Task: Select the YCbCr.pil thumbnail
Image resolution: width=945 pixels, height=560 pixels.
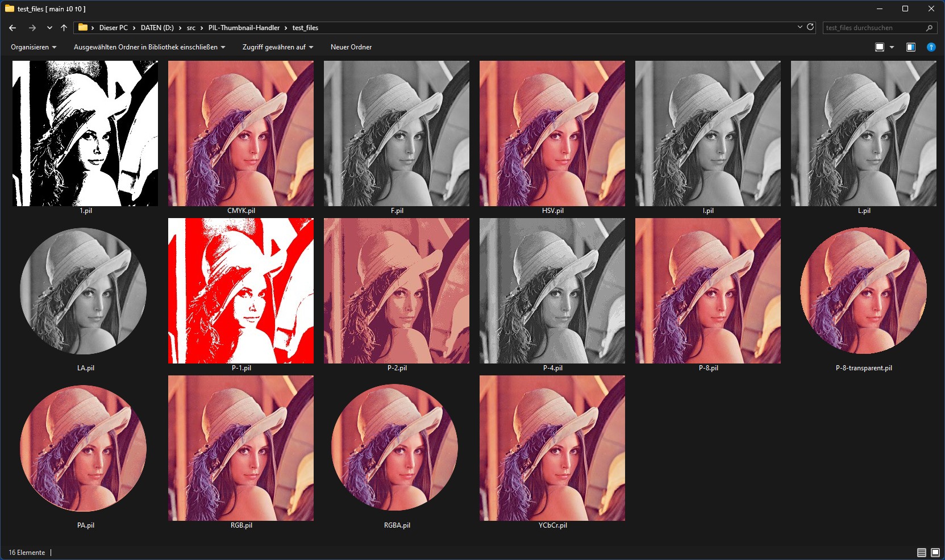Action: tap(552, 448)
